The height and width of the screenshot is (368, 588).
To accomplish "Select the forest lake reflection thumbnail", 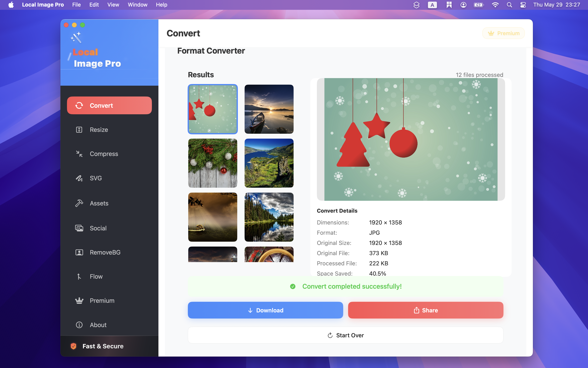I will coord(269,217).
